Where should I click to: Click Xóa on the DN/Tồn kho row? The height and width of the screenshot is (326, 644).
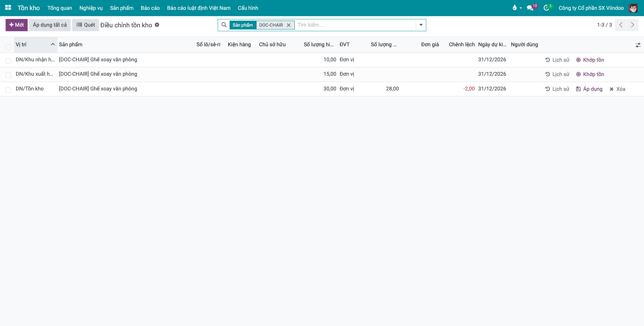click(617, 89)
